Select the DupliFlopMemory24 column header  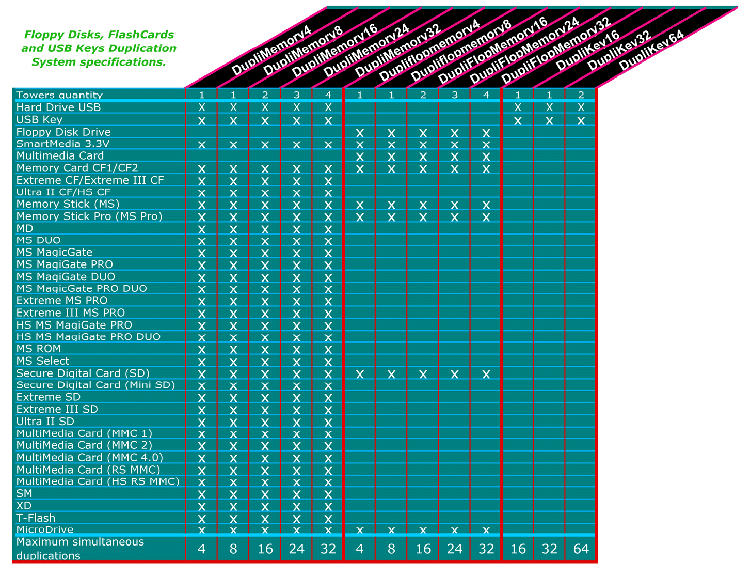point(525,50)
